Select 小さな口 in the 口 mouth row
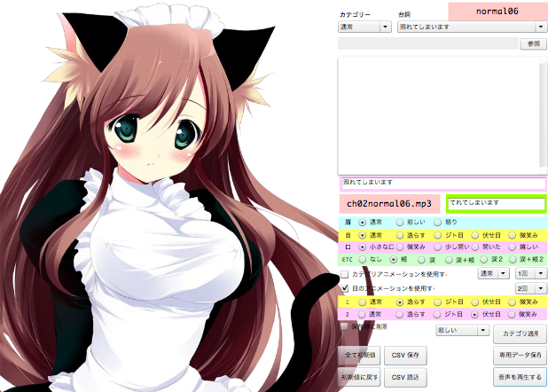This screenshot has width=548, height=392. [x=363, y=247]
